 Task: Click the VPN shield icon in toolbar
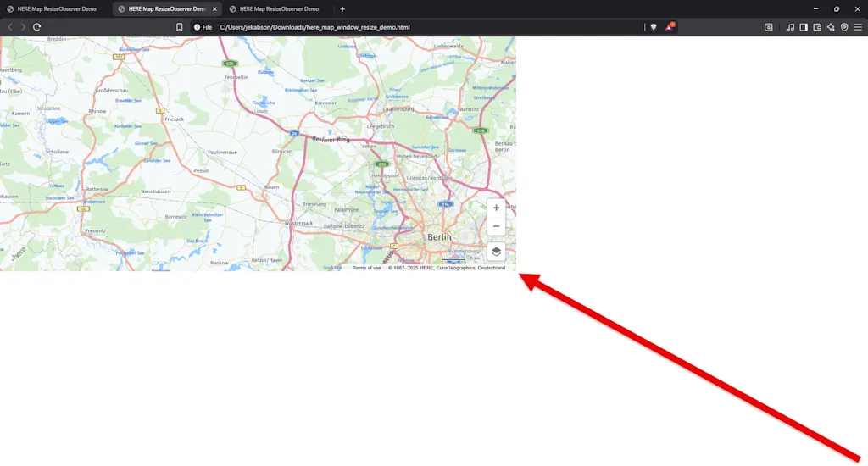click(844, 27)
